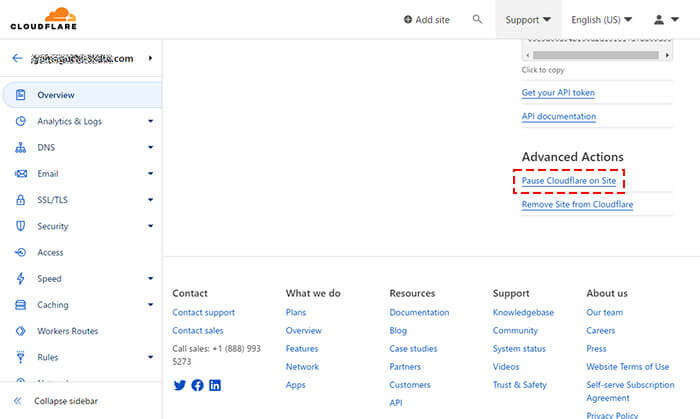Expand the Support dropdown menu
Screen dimensions: 700x419
[x=528, y=20]
